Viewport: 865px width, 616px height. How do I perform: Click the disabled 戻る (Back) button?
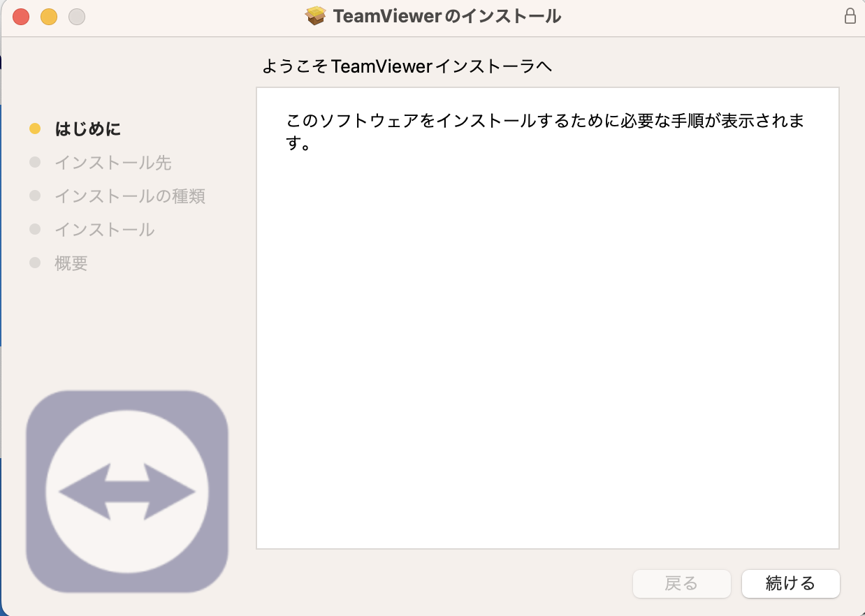pos(681,584)
